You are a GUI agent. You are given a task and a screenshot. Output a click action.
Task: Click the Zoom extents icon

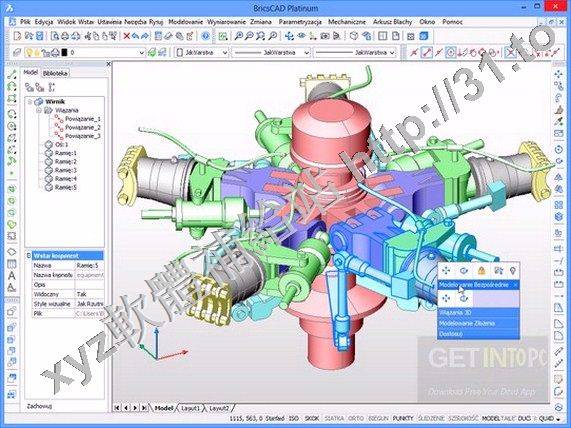(261, 36)
